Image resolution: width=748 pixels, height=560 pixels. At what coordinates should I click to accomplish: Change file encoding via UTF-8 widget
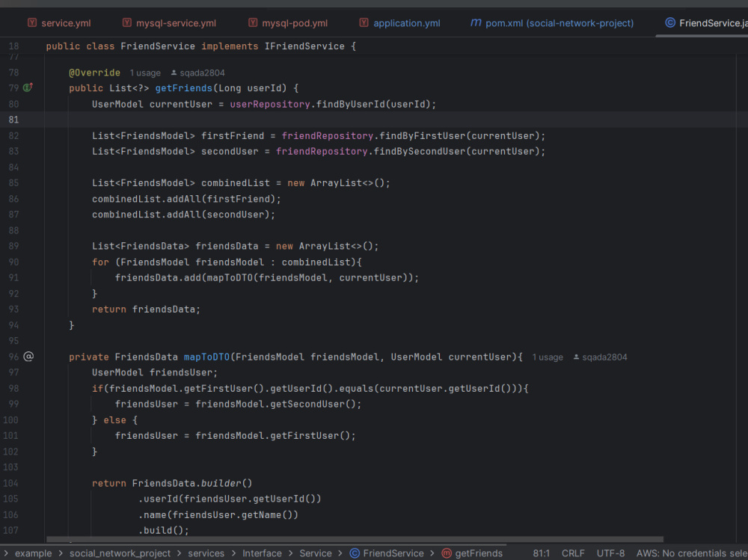point(610,553)
